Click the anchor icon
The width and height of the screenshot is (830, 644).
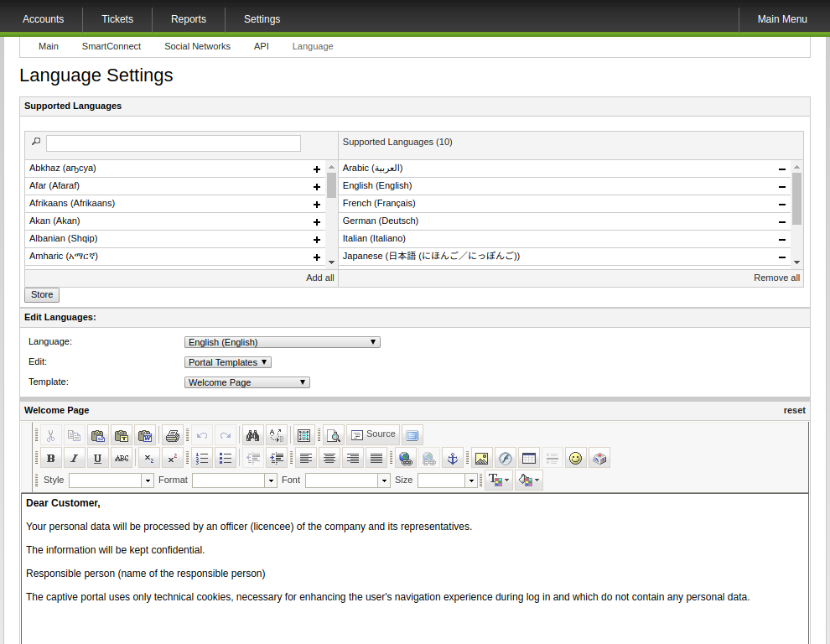tap(453, 459)
